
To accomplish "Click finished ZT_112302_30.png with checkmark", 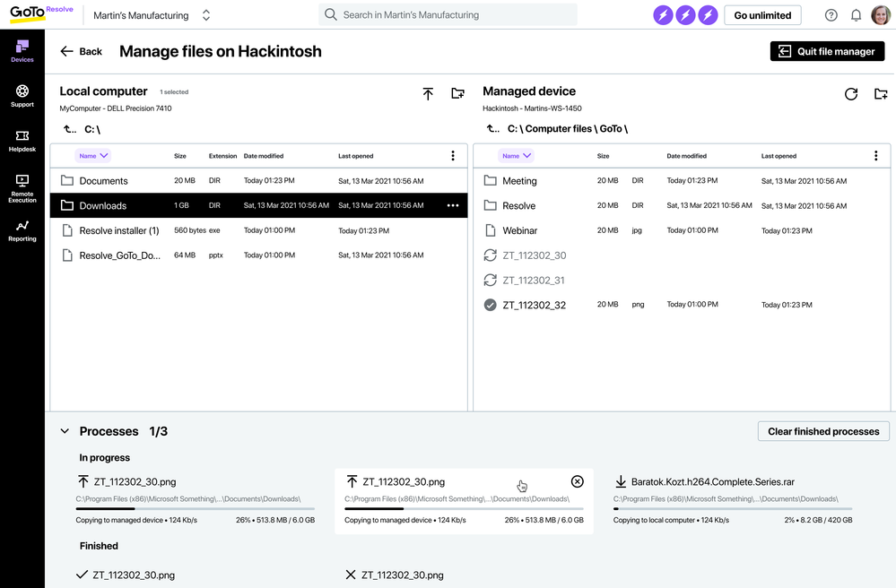I will [126, 575].
